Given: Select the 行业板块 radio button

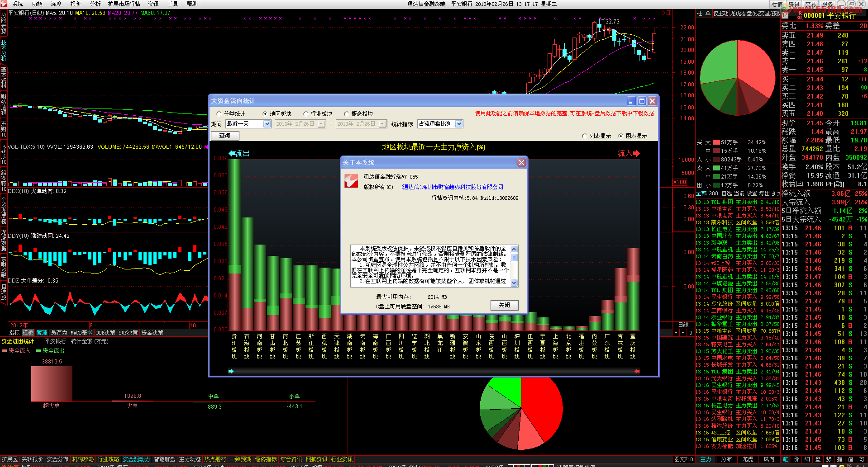Looking at the screenshot, I should tap(306, 114).
